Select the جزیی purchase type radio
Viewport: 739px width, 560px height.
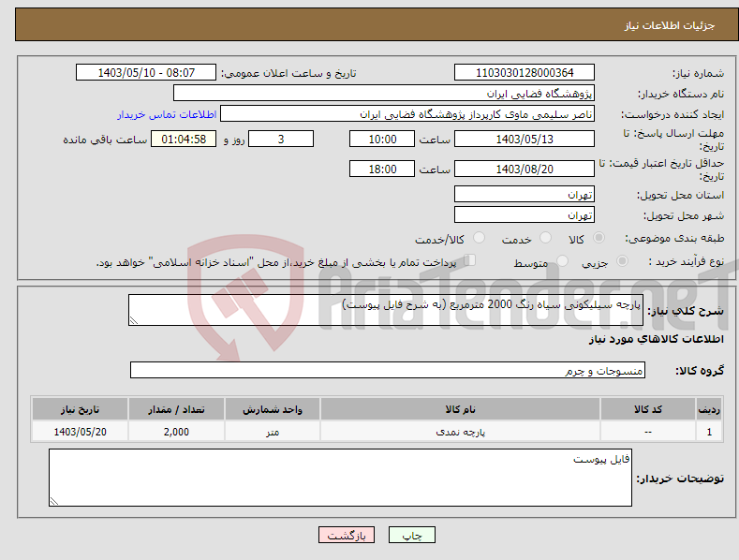pos(622,260)
